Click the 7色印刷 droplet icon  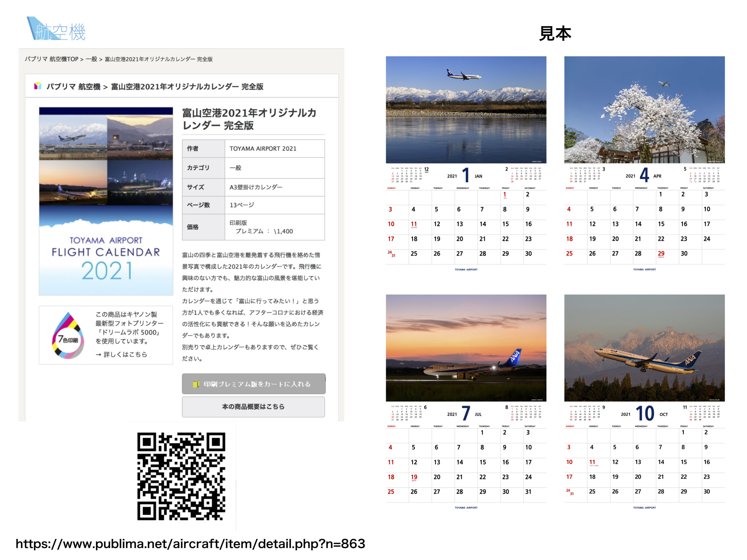68,335
